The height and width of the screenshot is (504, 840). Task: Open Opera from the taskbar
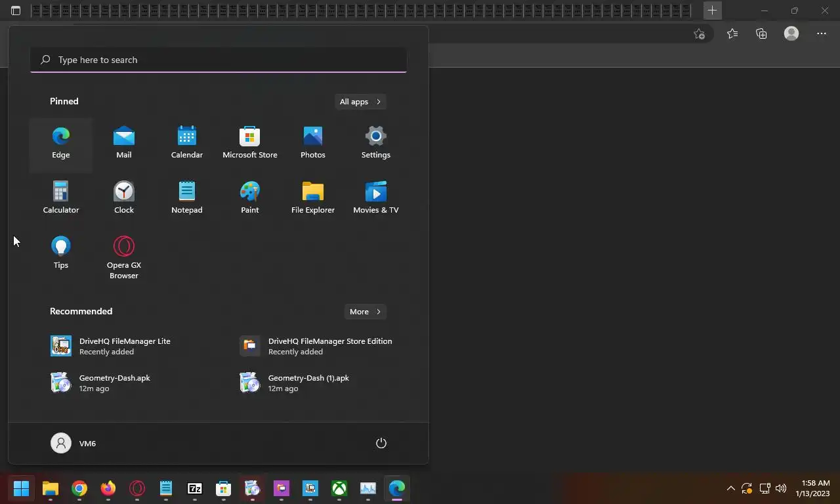point(137,488)
